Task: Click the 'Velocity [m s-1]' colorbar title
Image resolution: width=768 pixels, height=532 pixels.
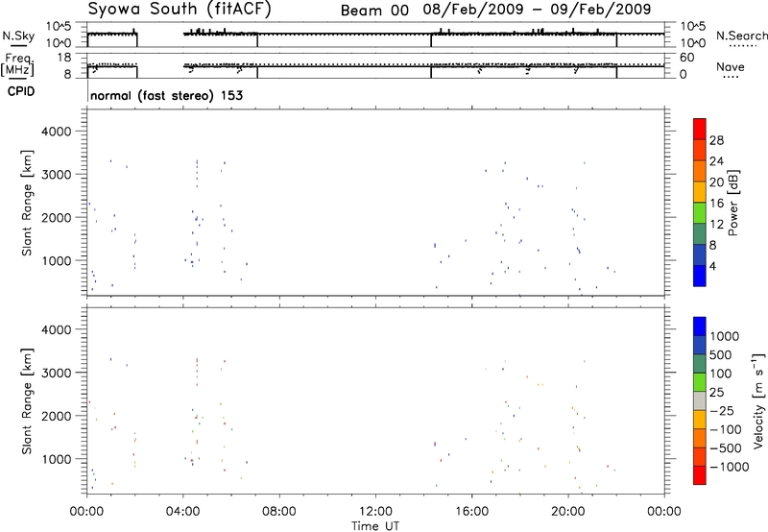Action: point(758,400)
